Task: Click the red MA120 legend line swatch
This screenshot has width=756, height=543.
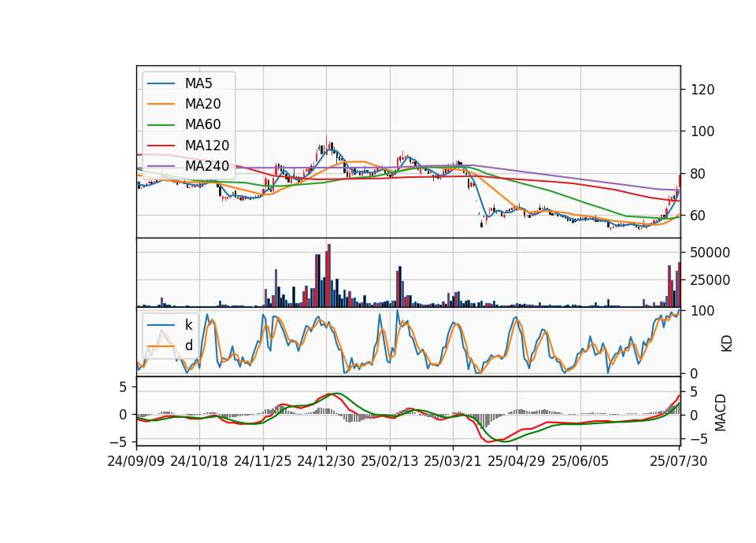Action: point(161,146)
